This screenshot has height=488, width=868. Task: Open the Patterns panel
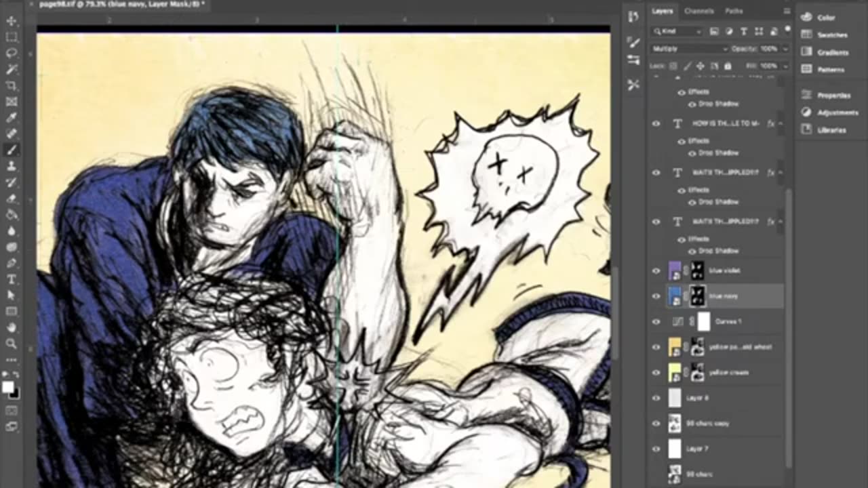click(x=823, y=69)
